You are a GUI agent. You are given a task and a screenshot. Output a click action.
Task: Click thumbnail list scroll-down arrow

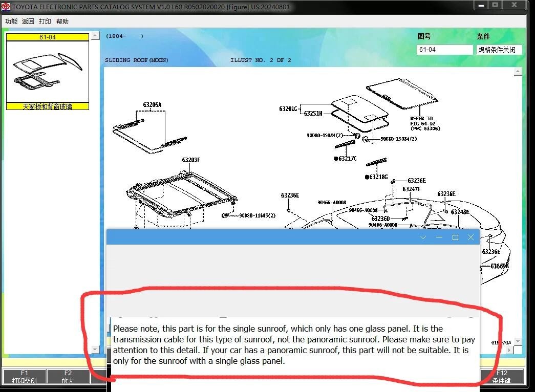click(x=95, y=350)
